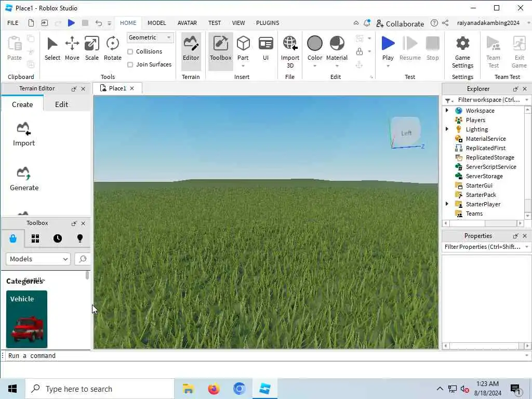Click the New file icon
Image resolution: width=532 pixels, height=399 pixels.
click(x=31, y=23)
